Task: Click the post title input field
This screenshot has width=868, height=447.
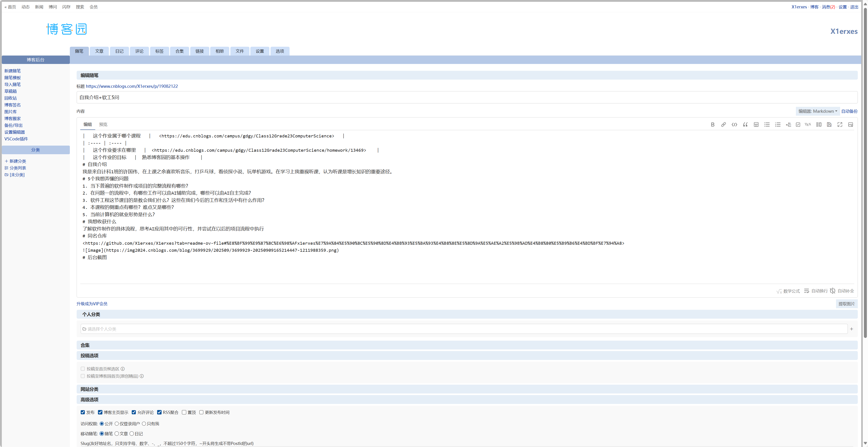Action: click(467, 98)
